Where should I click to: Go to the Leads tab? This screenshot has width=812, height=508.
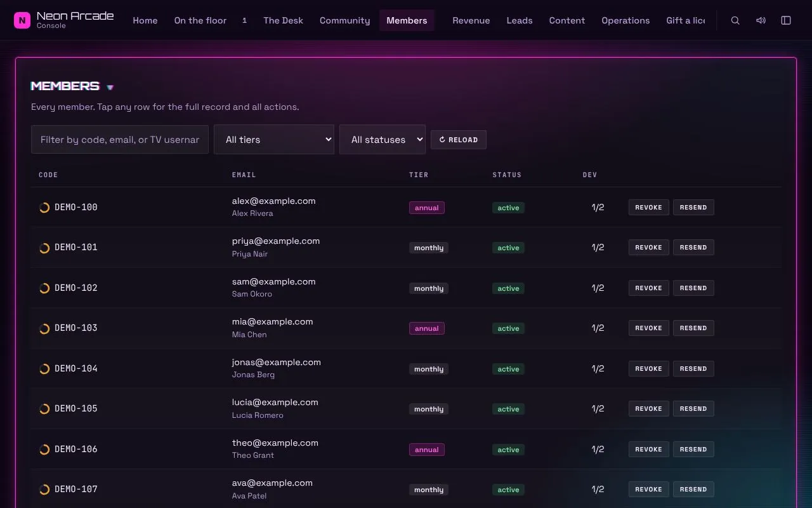[520, 20]
